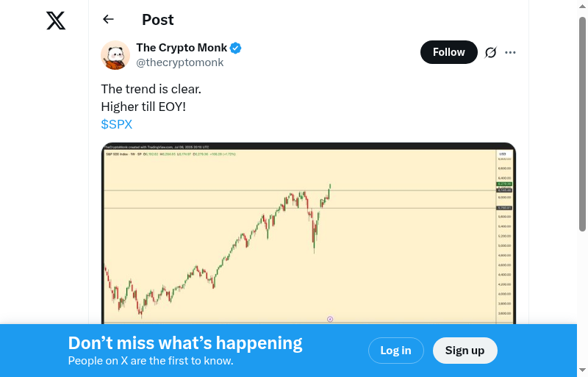This screenshot has height=377, width=588.
Task: Click the vertical scrollbar thumb
Action: [x=582, y=125]
